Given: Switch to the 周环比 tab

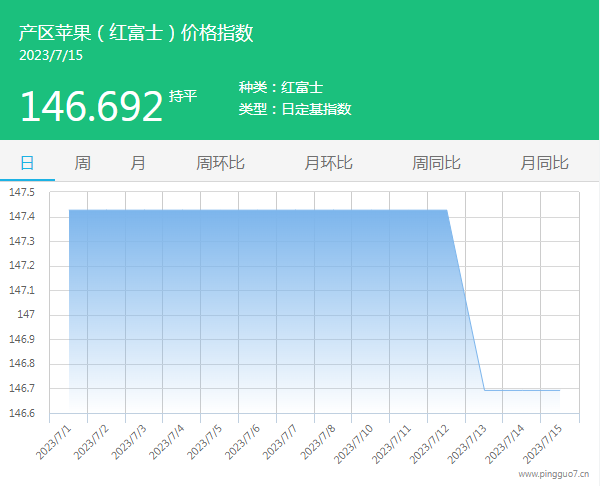Looking at the screenshot, I should (220, 163).
